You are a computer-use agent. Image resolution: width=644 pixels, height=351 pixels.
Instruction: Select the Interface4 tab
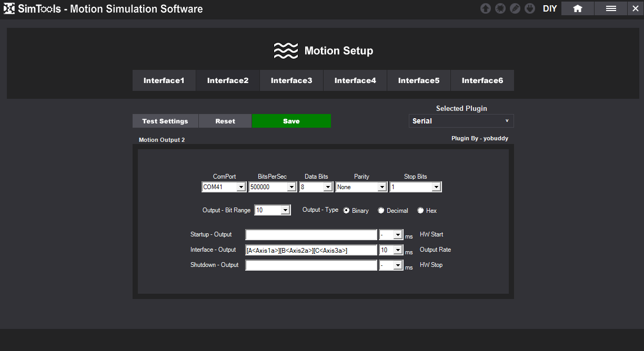(x=355, y=80)
